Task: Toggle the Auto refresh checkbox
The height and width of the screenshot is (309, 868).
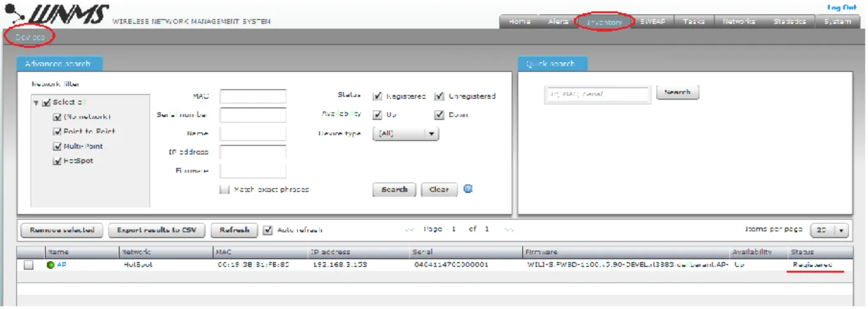Action: [268, 230]
